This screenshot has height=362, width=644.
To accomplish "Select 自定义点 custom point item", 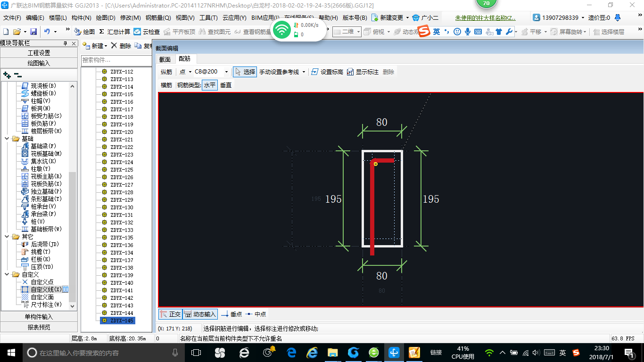I will click(38, 282).
